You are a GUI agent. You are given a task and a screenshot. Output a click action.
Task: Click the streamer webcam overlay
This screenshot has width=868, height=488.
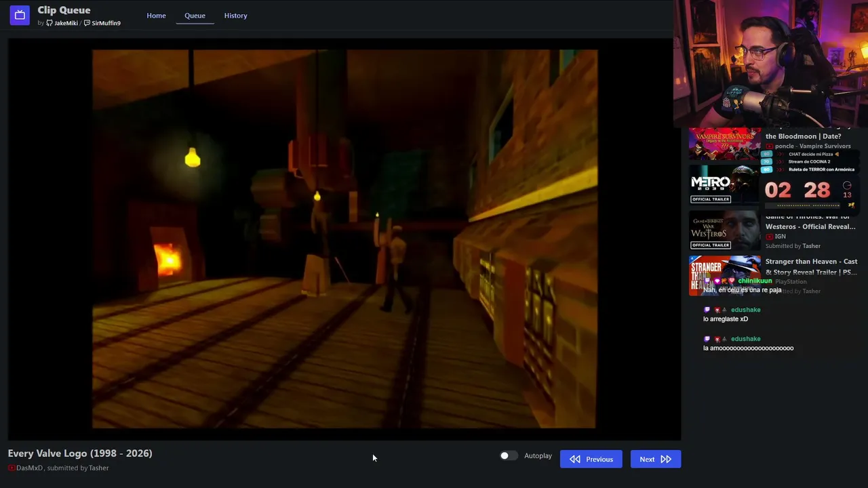pyautogui.click(x=771, y=64)
